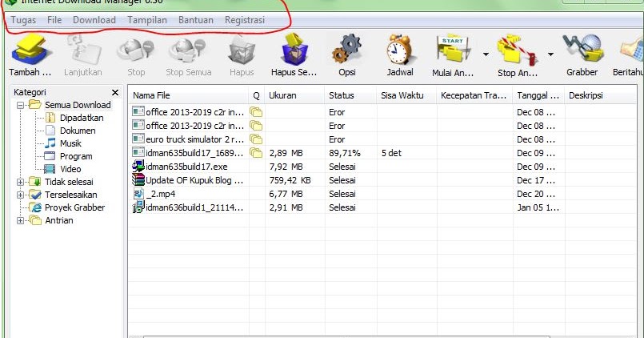The image size is (644, 338).
Task: Select Semua Download category
Action: [x=78, y=105]
